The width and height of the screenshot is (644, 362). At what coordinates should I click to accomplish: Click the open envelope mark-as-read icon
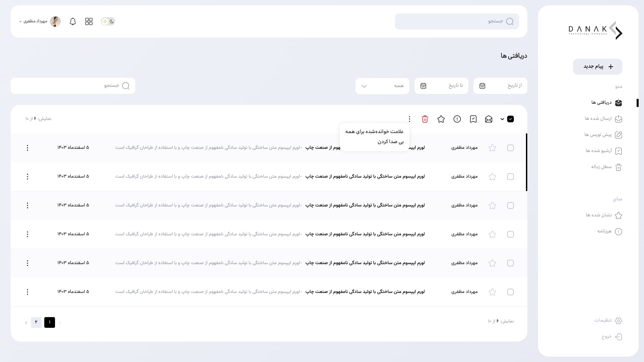(x=489, y=119)
